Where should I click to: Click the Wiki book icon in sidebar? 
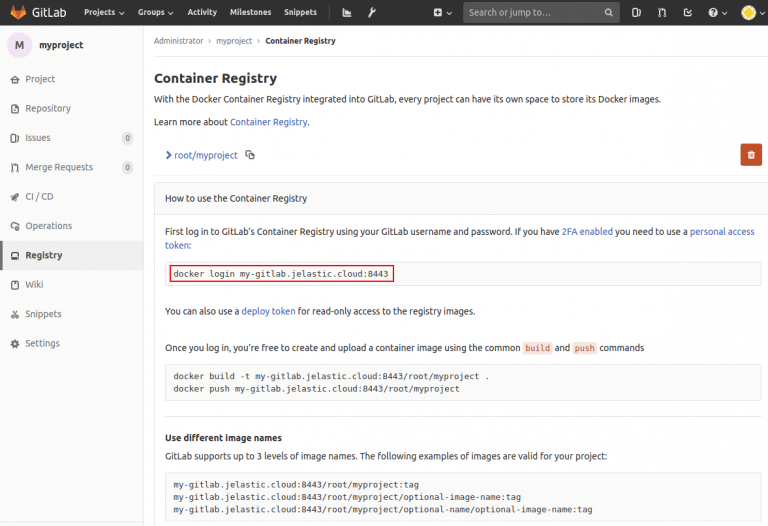(15, 285)
